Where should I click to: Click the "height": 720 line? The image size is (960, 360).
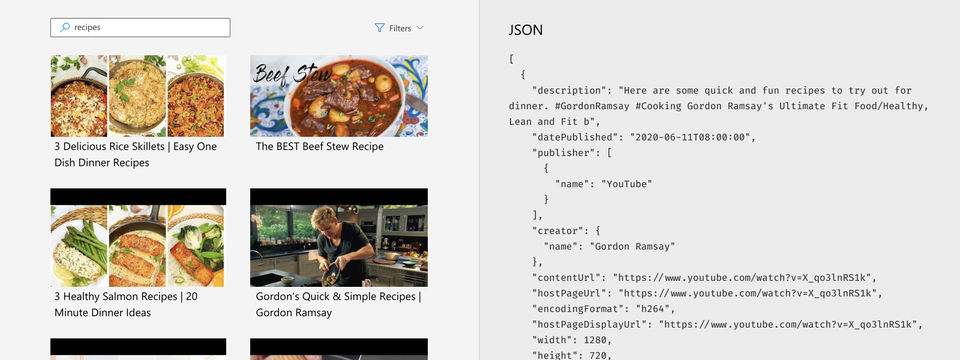[x=572, y=355]
